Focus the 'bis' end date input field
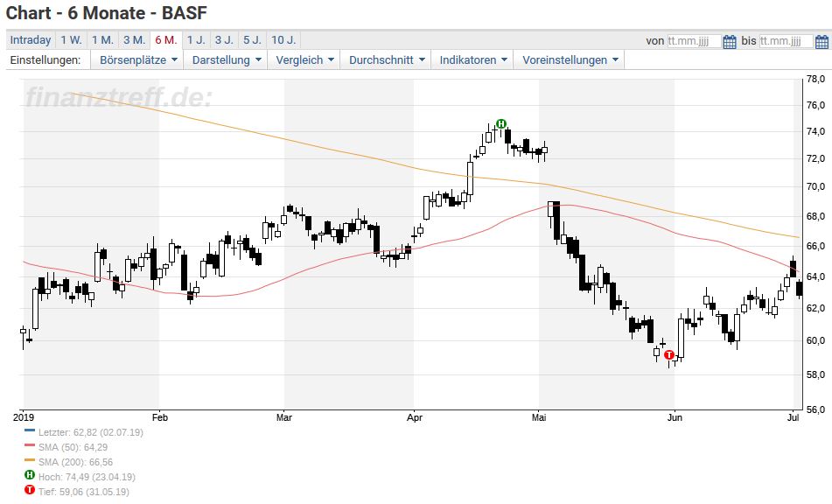Screen dimensions: 832x504 pos(786,41)
